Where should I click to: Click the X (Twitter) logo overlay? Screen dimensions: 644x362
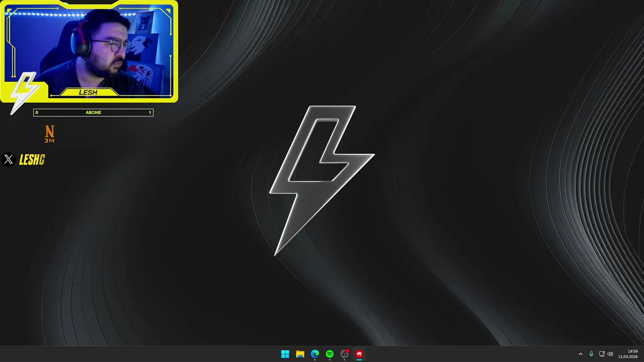[x=9, y=159]
